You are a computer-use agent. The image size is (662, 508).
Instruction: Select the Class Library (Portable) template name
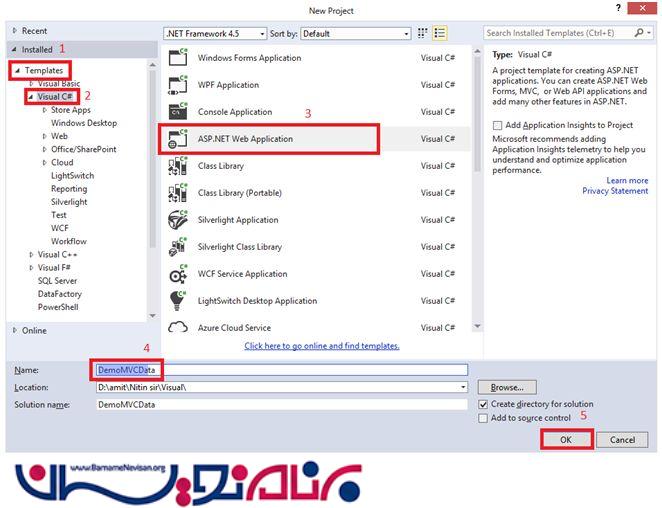point(240,193)
